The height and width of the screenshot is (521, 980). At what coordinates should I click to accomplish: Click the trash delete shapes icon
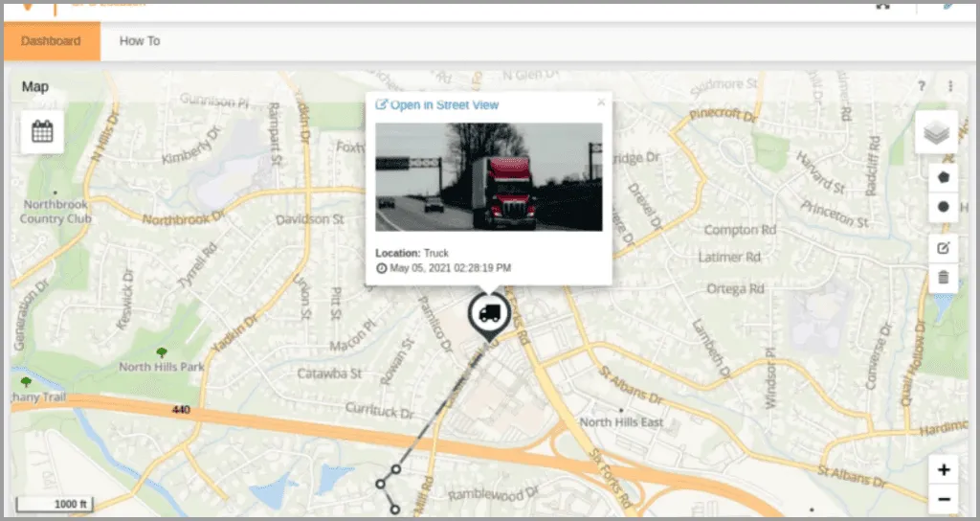click(x=944, y=278)
